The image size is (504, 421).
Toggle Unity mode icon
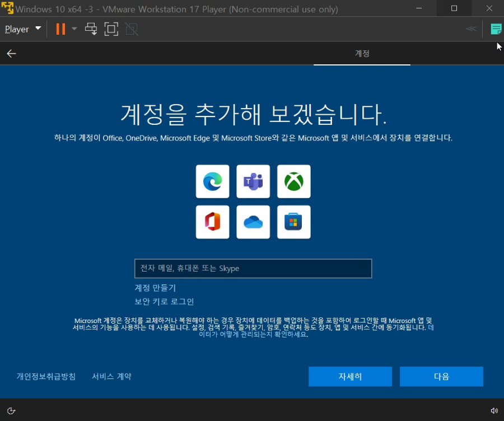coord(132,29)
